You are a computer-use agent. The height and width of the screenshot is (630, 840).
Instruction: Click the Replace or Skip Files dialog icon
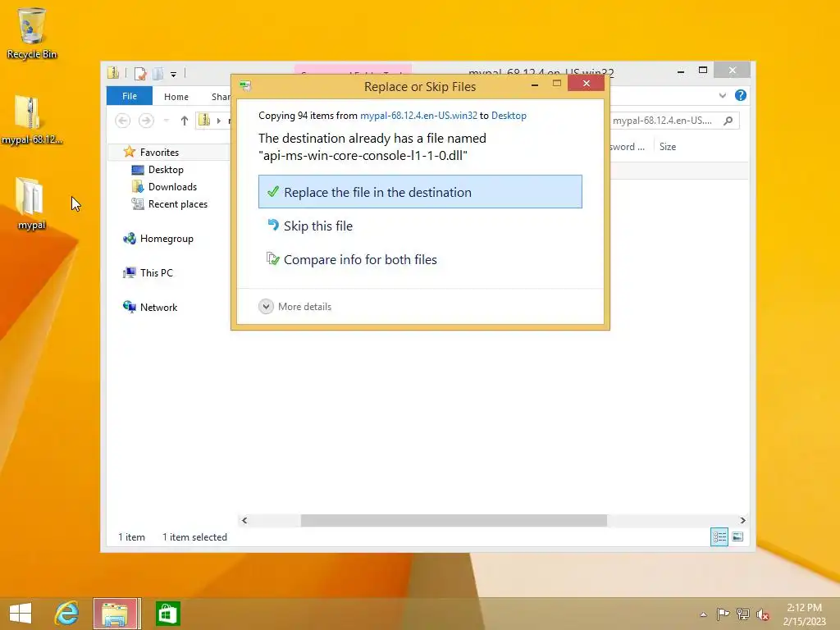245,85
